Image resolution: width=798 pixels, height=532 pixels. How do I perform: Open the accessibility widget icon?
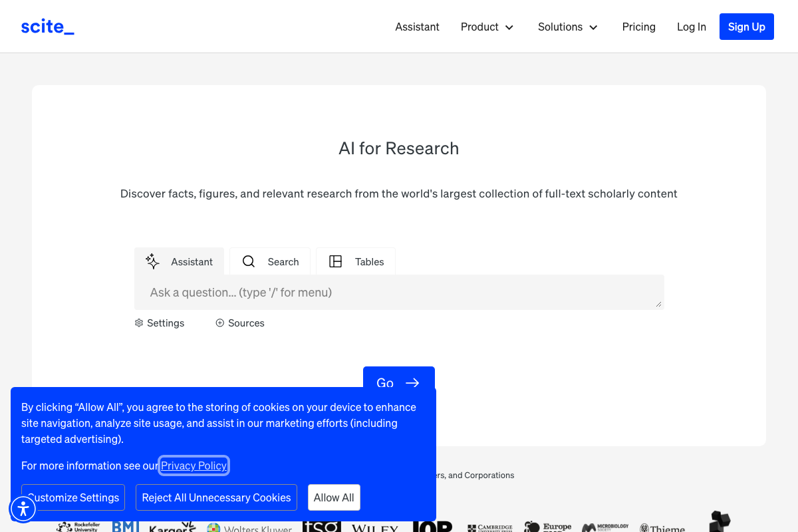[23, 509]
